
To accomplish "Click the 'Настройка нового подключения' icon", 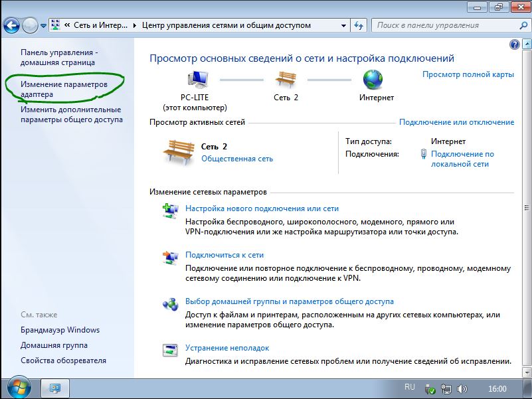I will coord(170,210).
